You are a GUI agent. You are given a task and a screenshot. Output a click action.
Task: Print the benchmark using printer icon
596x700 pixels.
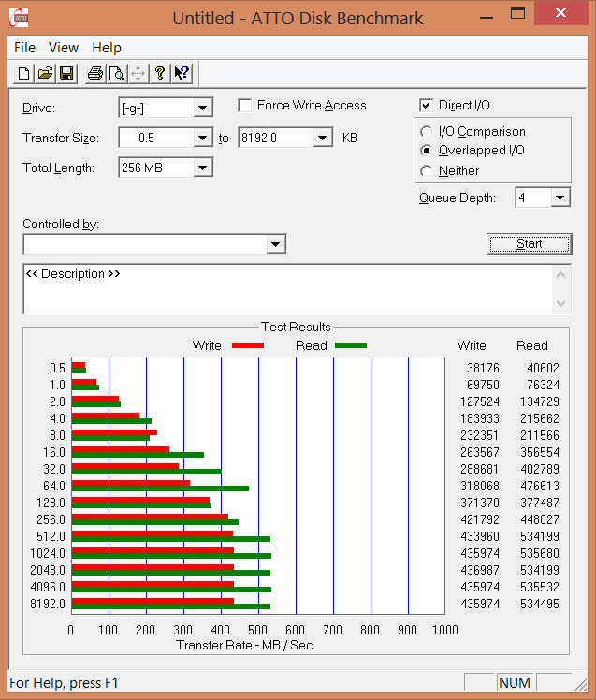coord(94,73)
